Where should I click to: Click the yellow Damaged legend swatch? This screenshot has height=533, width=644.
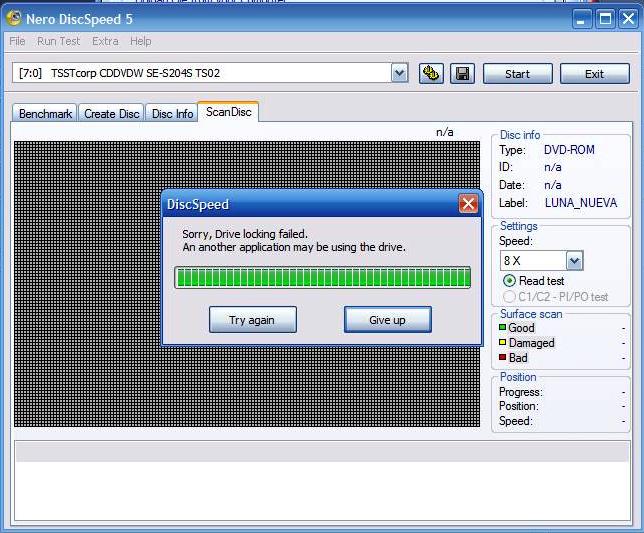tap(503, 343)
